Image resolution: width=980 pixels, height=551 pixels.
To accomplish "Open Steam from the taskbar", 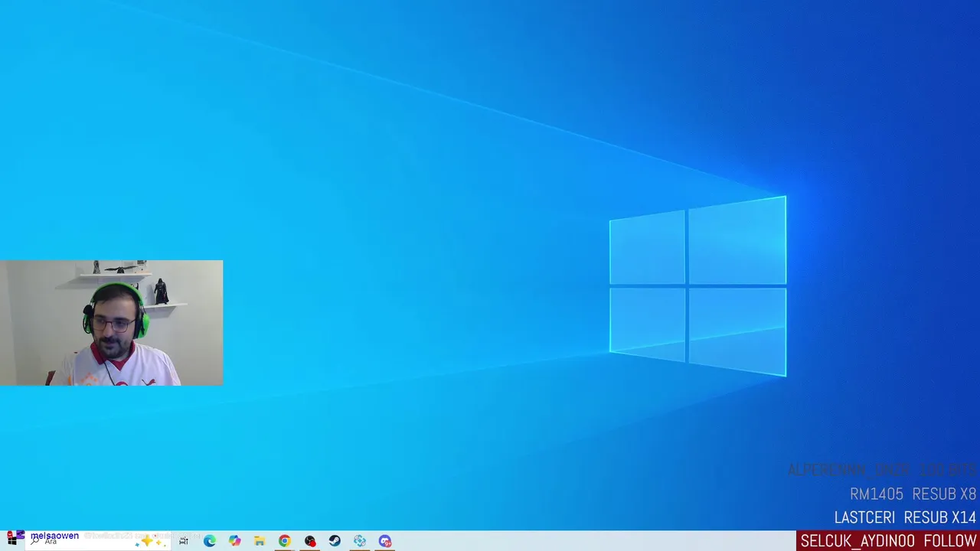I will pyautogui.click(x=335, y=541).
